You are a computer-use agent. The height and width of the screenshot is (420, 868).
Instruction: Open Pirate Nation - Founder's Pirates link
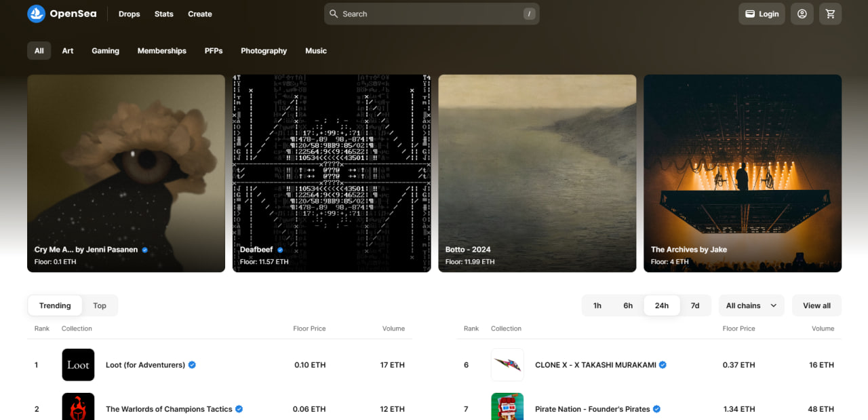pyautogui.click(x=593, y=409)
